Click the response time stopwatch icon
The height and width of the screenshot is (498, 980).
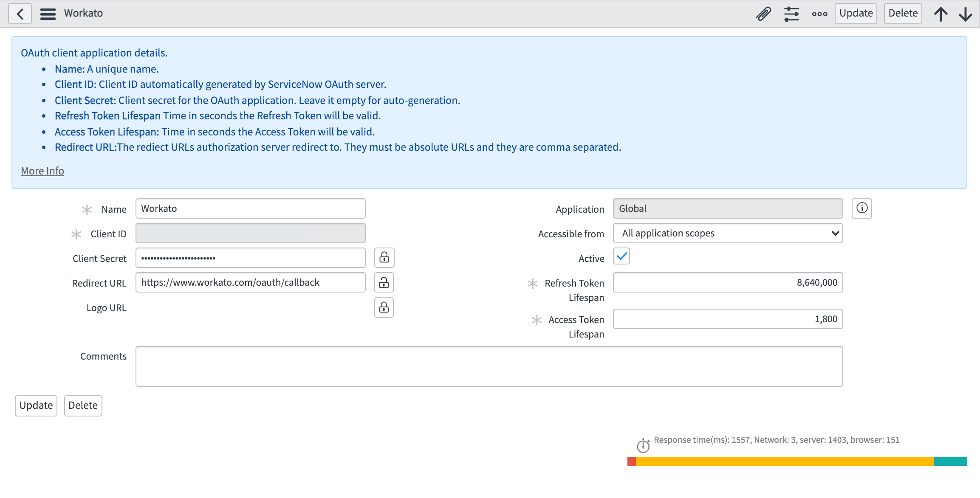tap(644, 446)
